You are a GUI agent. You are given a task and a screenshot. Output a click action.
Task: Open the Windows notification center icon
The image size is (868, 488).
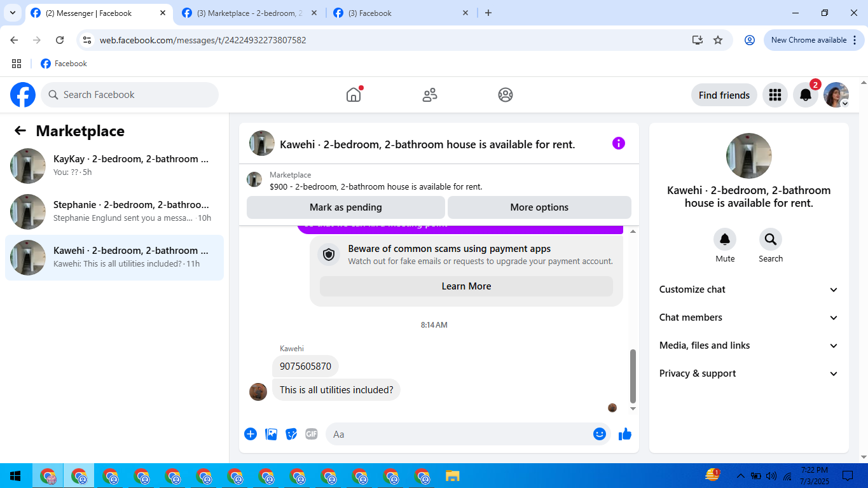(848, 475)
